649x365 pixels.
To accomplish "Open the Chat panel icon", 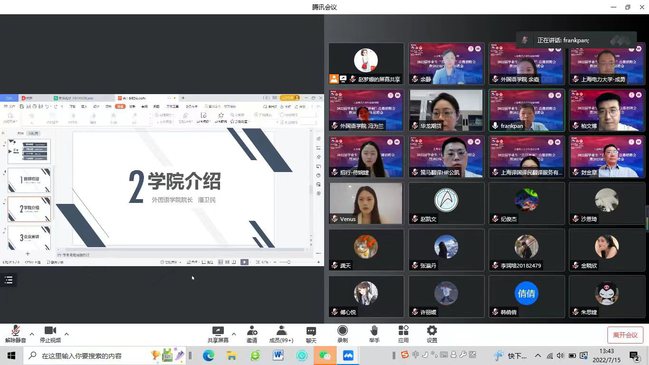I will [311, 334].
